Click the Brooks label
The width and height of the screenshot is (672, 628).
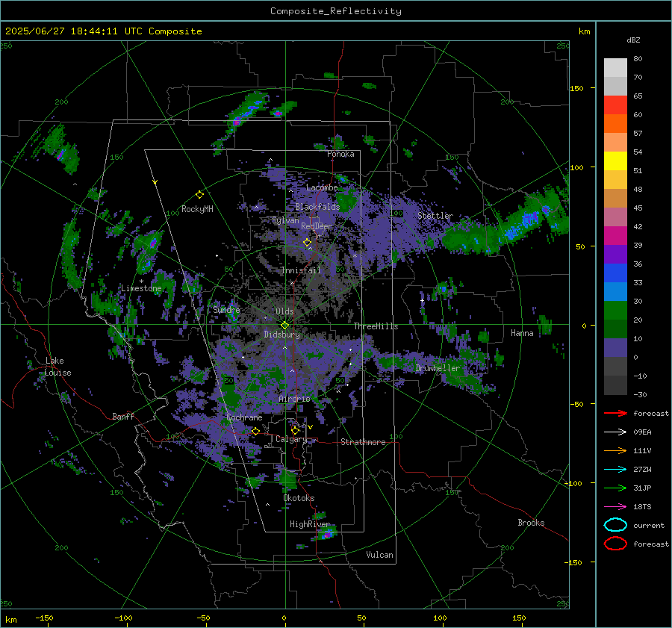click(531, 523)
